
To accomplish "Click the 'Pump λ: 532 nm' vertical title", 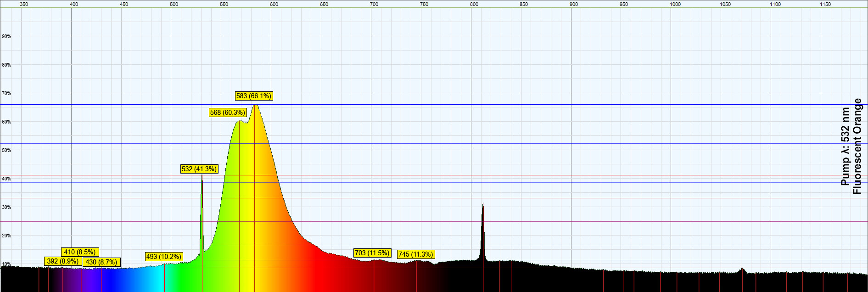I will pyautogui.click(x=846, y=146).
